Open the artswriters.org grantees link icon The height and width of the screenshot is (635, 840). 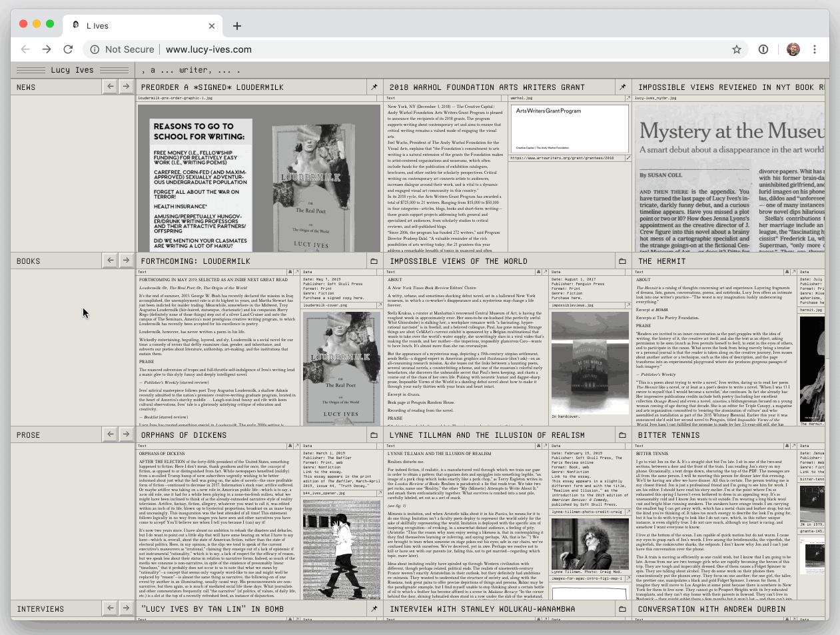[627, 158]
